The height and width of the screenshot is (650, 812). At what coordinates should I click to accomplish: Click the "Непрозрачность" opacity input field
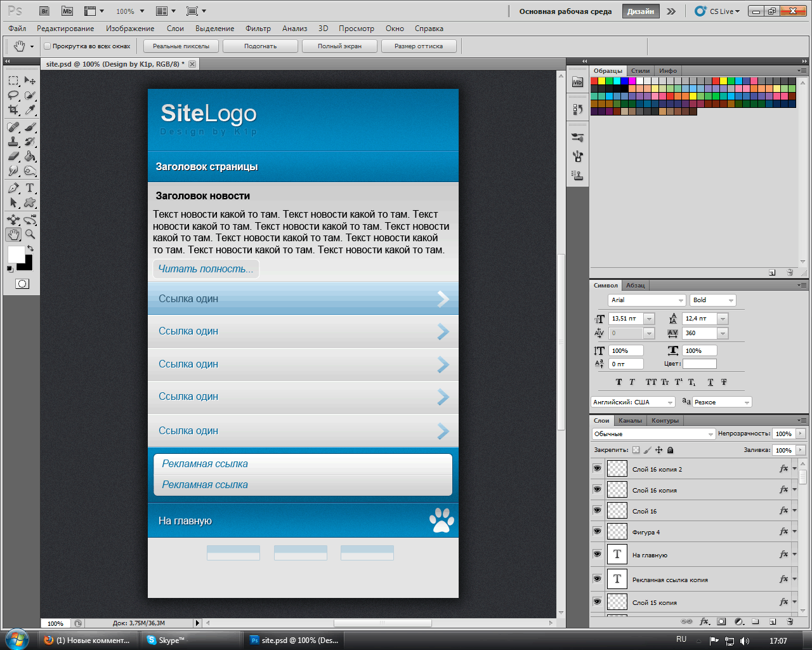(783, 434)
